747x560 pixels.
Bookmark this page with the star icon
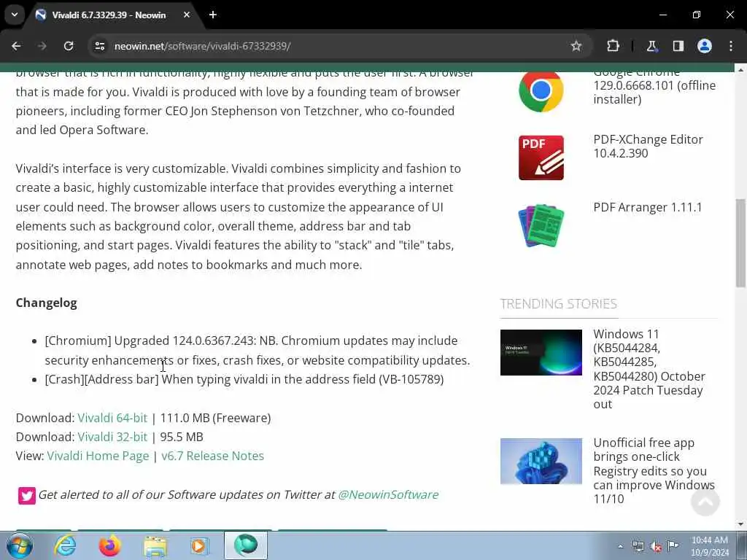click(x=576, y=46)
